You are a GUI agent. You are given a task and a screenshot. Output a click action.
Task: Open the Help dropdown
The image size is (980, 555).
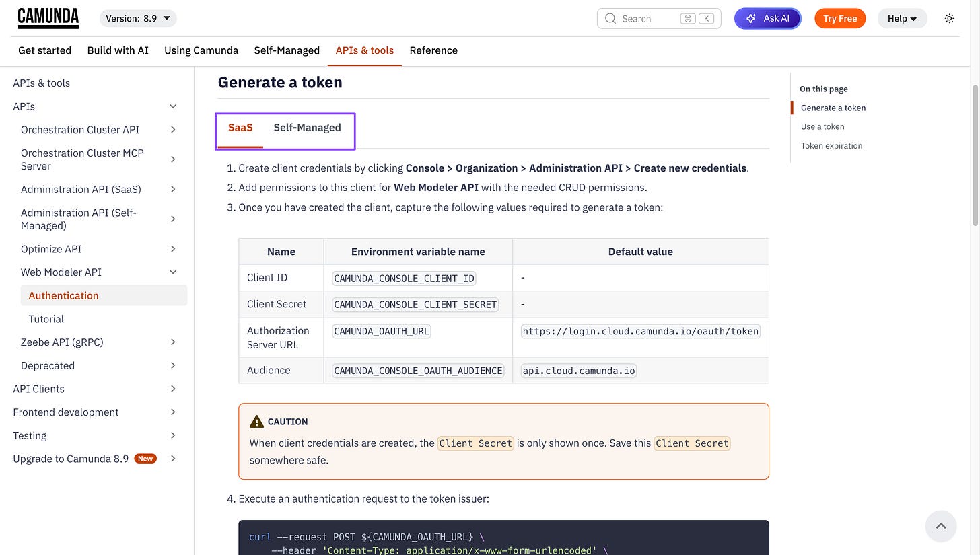pos(902,18)
